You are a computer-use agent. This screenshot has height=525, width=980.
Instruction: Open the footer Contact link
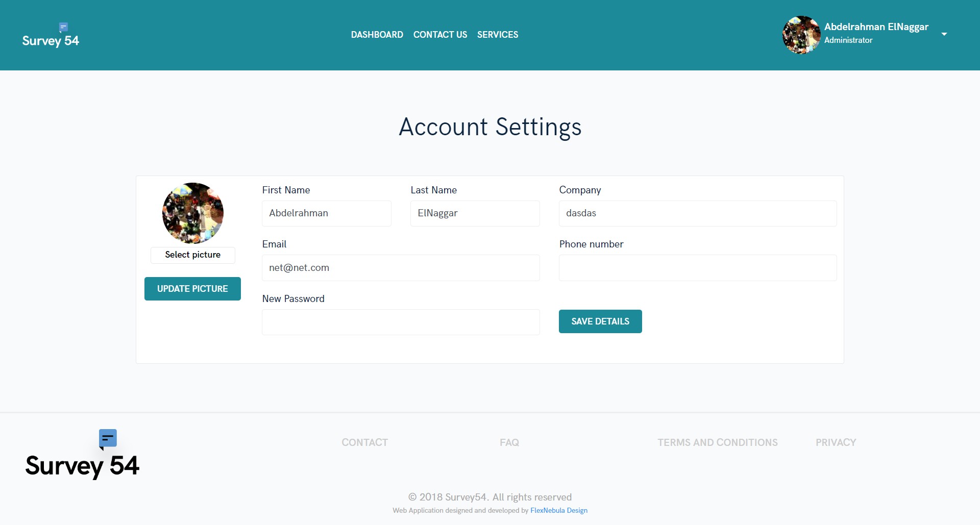coord(364,442)
